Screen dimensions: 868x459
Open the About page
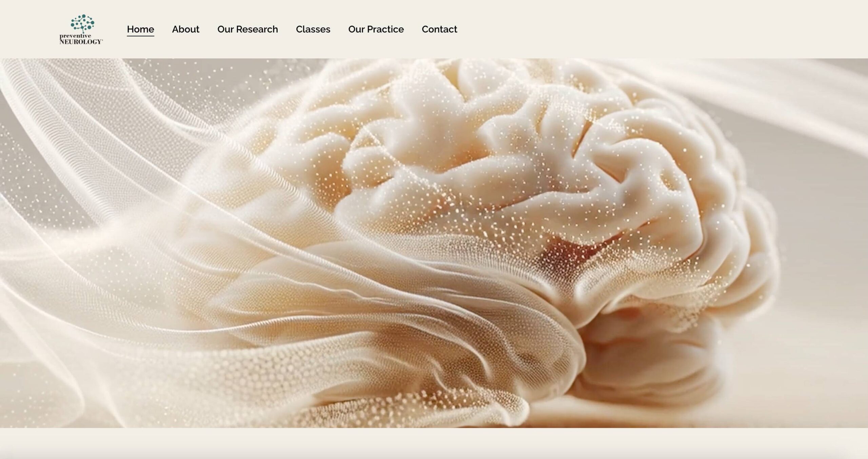(x=185, y=29)
